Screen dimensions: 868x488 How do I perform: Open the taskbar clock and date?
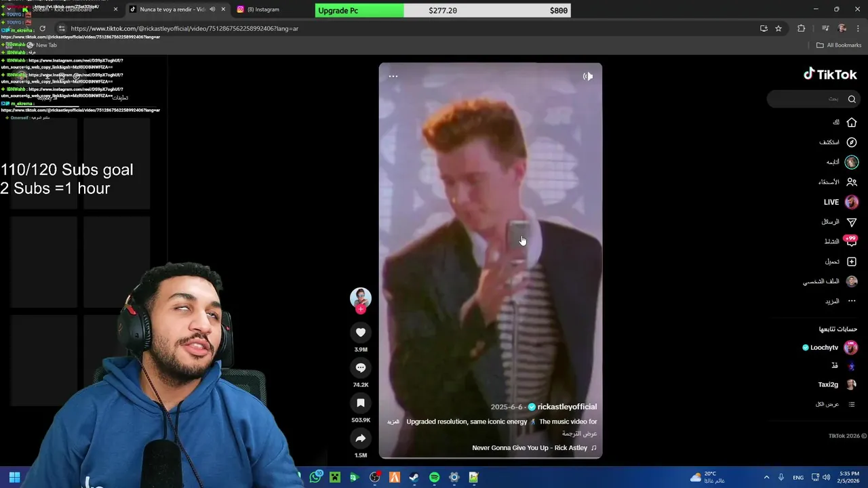click(849, 477)
